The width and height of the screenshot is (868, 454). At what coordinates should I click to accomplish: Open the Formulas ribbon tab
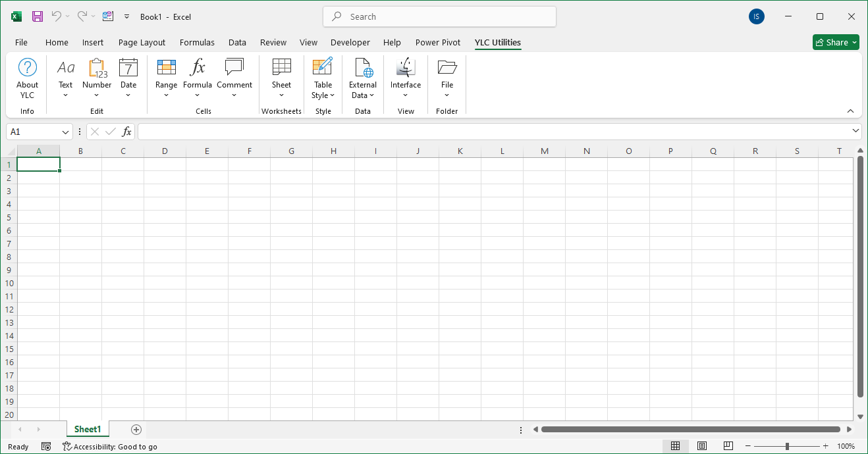coord(197,42)
